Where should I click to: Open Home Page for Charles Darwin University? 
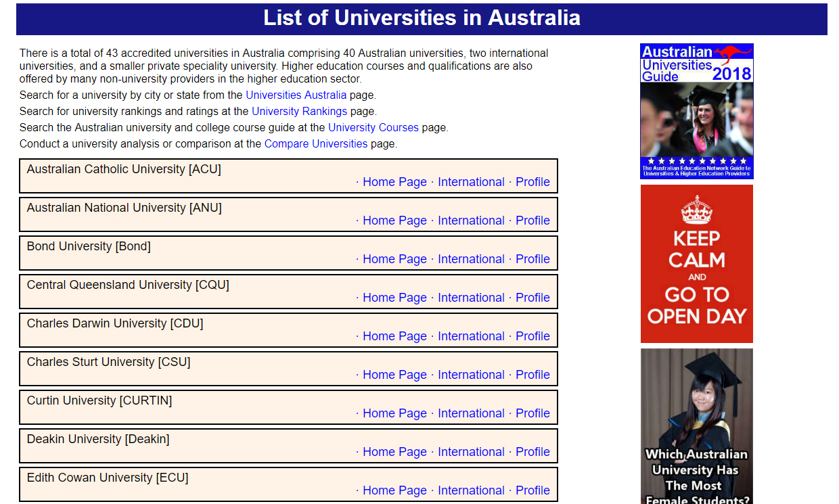(394, 336)
